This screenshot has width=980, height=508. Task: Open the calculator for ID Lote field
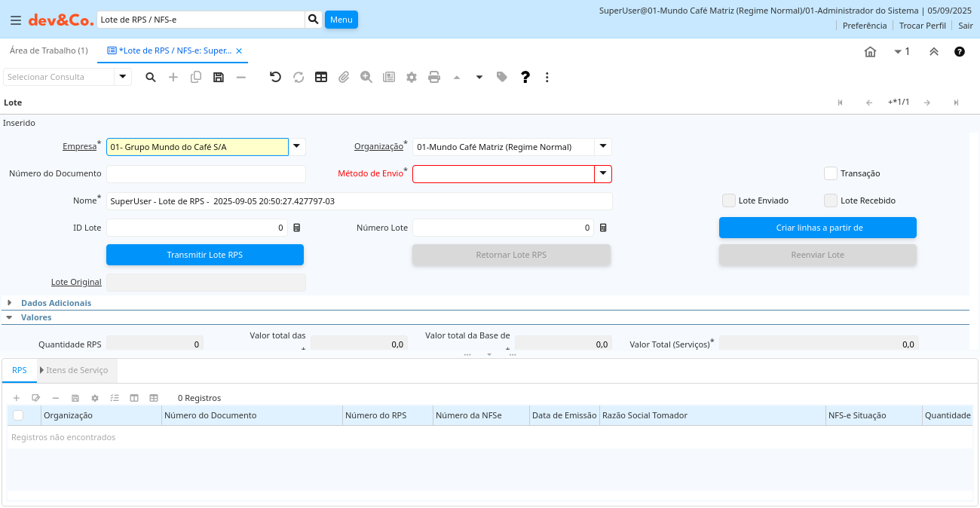click(x=297, y=228)
